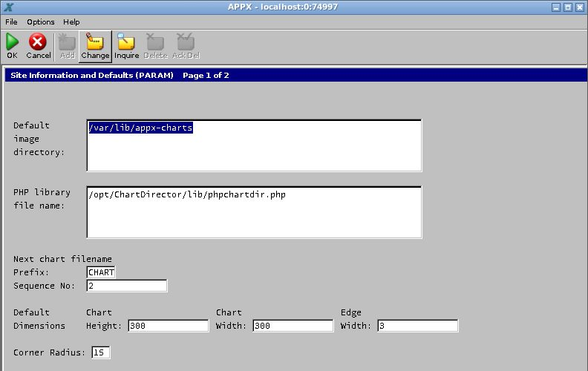588x371 pixels.
Task: Click the /opt/ChartDirector/lib/phpchartdir.php text
Action: click(x=187, y=194)
